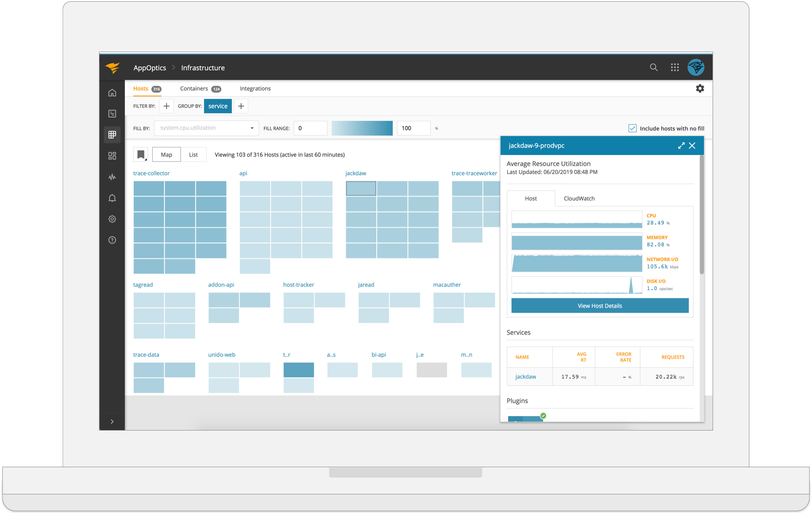812x513 pixels.
Task: Click the View Host Details button
Action: tap(599, 306)
